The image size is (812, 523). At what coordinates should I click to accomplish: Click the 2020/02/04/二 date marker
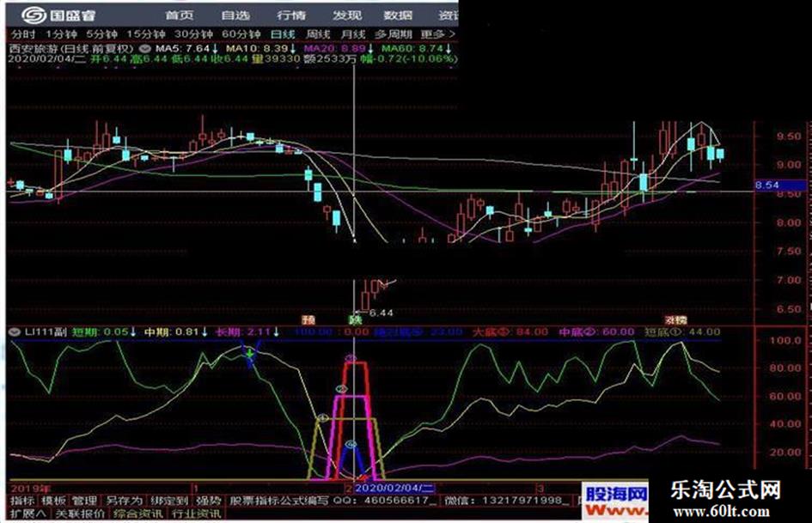tap(394, 488)
